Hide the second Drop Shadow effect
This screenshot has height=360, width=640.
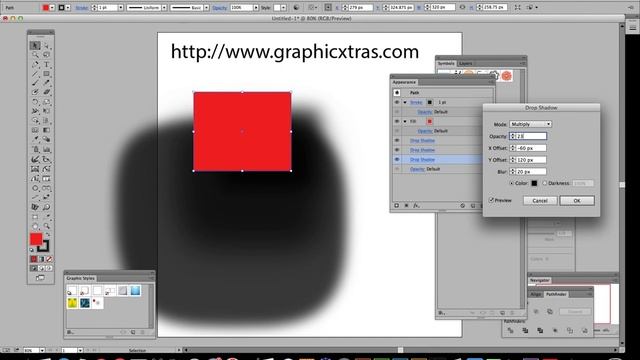click(397, 150)
